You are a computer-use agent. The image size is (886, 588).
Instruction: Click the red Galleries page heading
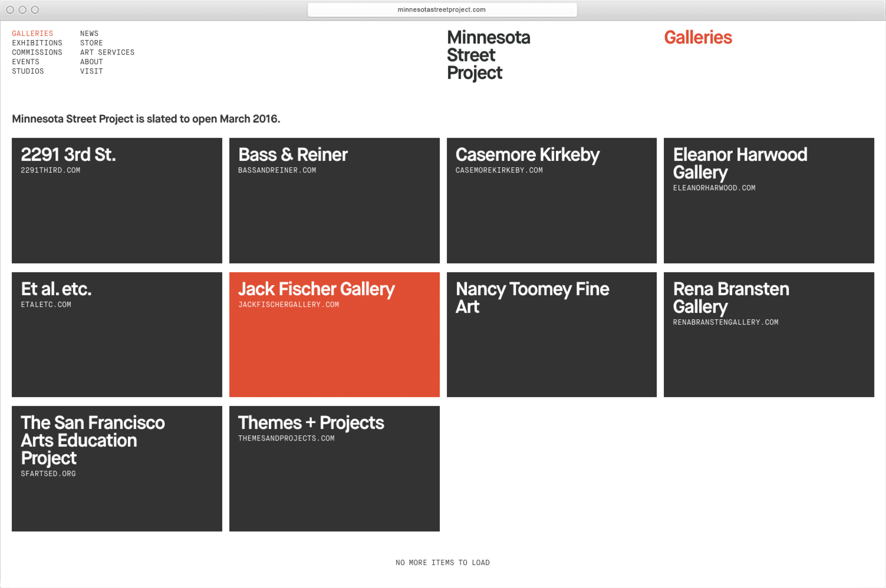(x=698, y=37)
